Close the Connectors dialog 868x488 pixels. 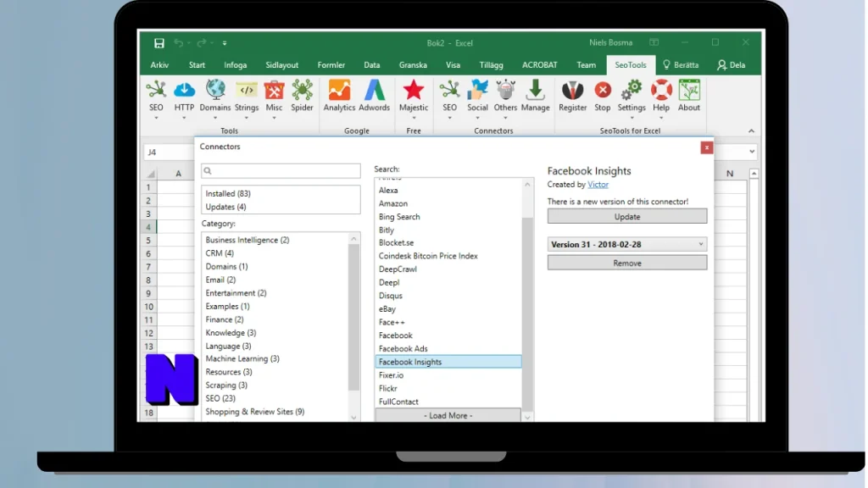(706, 147)
